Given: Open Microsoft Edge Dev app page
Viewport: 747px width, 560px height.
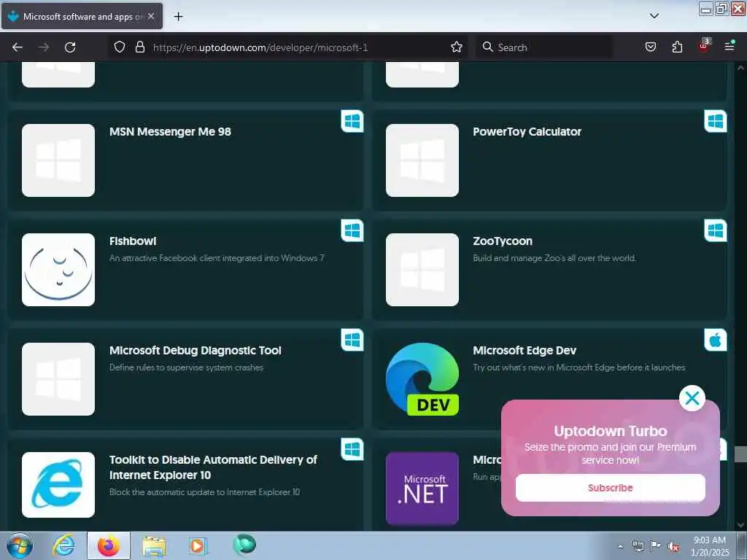Looking at the screenshot, I should 525,351.
